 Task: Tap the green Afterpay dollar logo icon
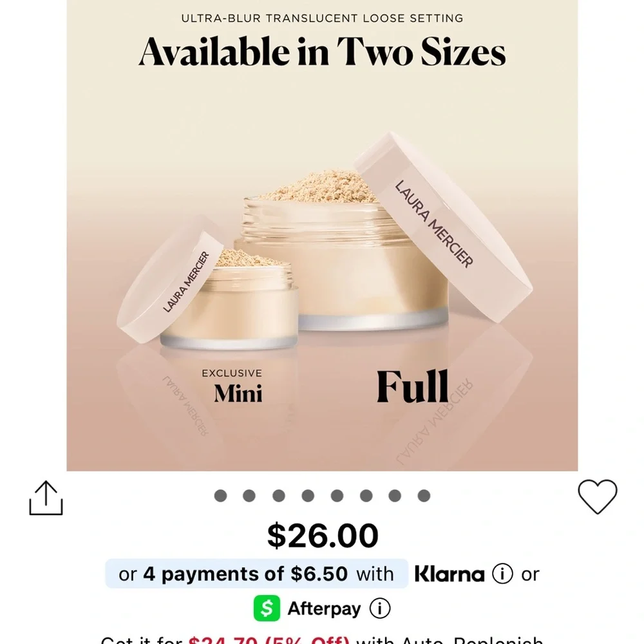tap(267, 609)
